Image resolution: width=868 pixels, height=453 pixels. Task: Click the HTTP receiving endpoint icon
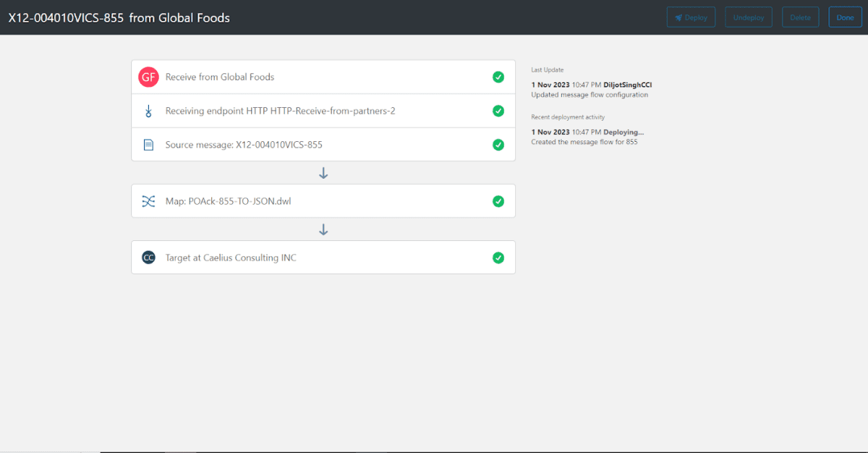click(x=148, y=111)
